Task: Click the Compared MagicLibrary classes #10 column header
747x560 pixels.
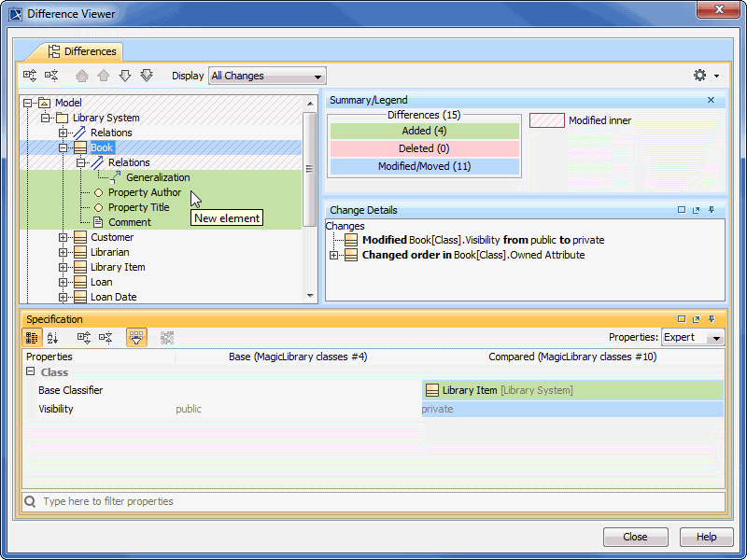Action: pos(572,357)
